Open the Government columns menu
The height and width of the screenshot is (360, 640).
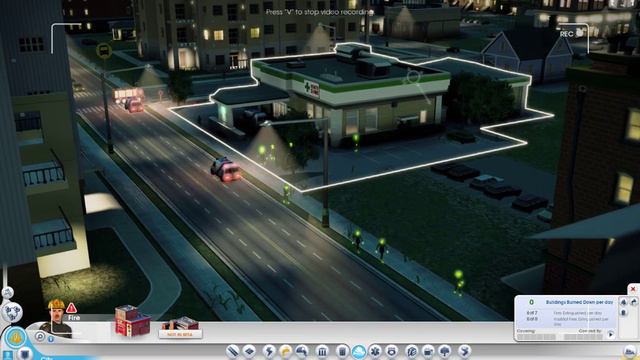coord(322,351)
